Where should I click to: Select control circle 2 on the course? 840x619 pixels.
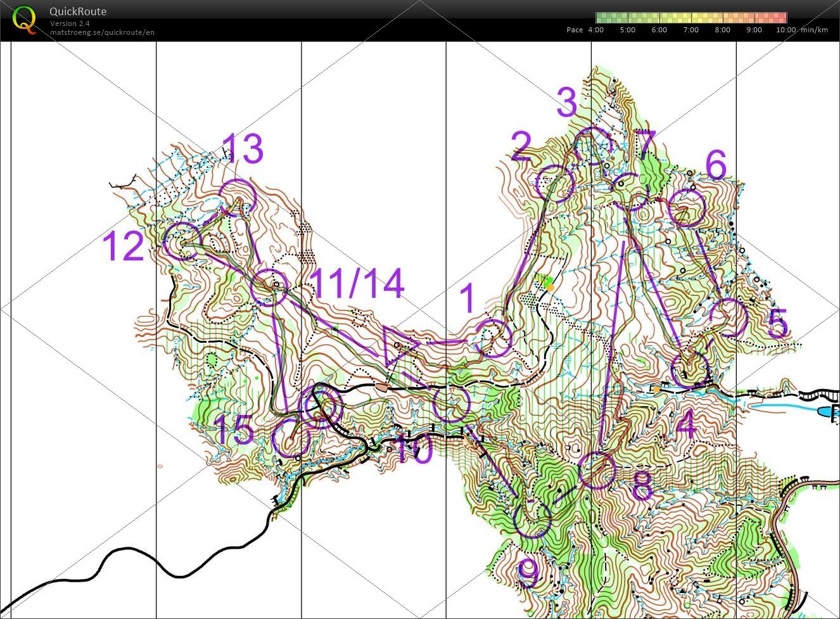[554, 184]
